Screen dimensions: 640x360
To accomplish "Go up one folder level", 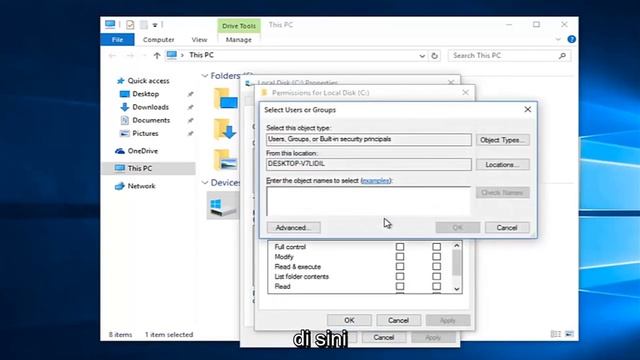I will coord(157,56).
